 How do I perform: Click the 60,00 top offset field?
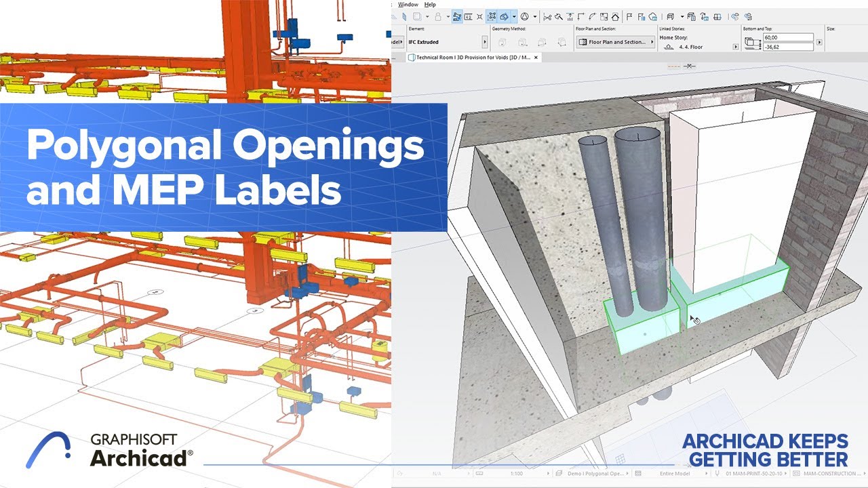(788, 37)
